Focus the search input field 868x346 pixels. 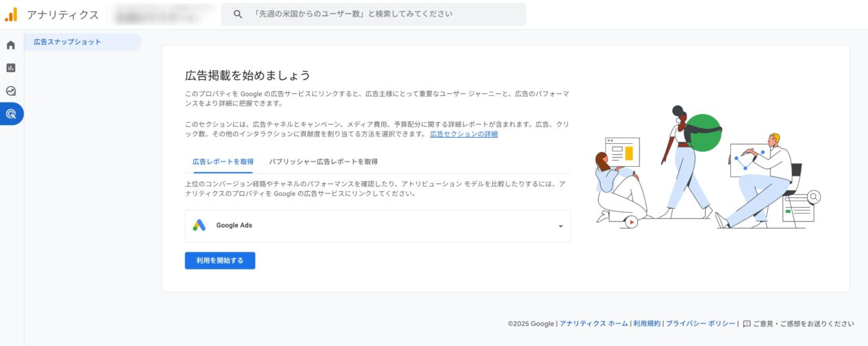(374, 14)
